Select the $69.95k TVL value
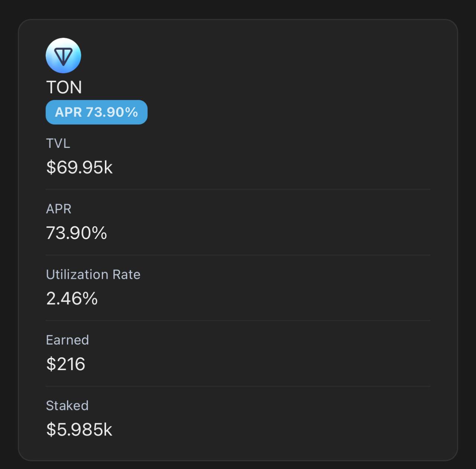 click(79, 167)
